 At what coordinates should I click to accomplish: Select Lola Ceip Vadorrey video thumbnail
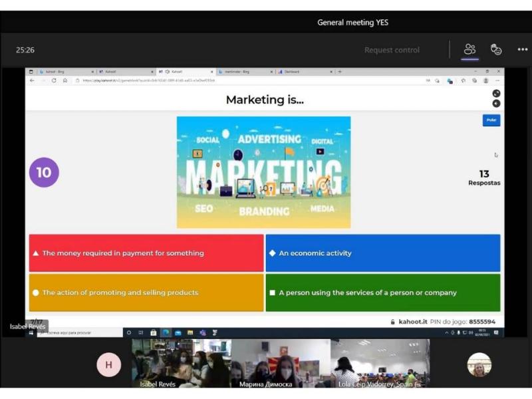coord(380,363)
